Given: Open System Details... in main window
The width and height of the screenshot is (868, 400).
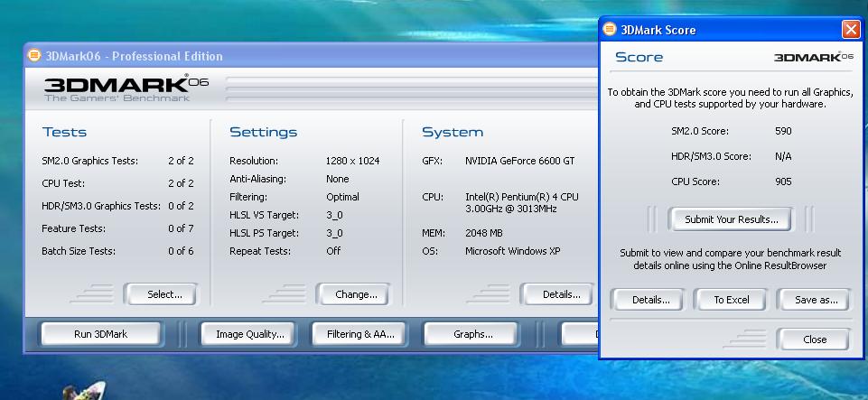Looking at the screenshot, I should [561, 293].
